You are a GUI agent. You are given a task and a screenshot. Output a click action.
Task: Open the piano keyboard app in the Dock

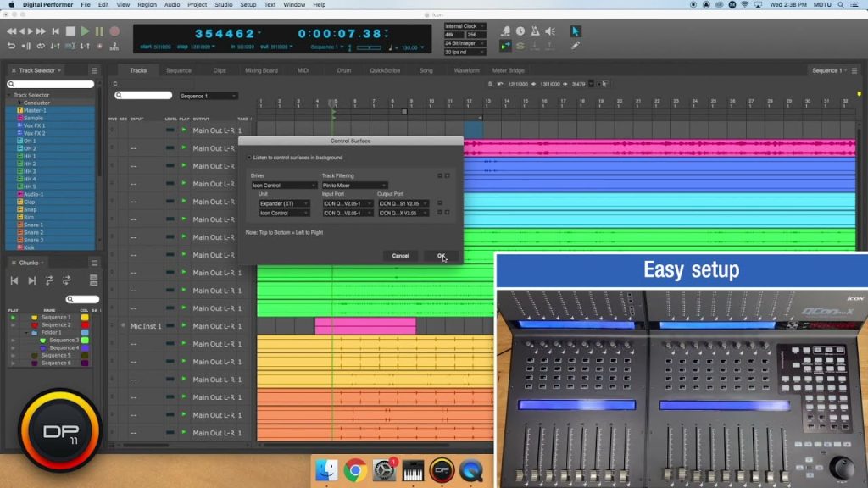(x=413, y=471)
